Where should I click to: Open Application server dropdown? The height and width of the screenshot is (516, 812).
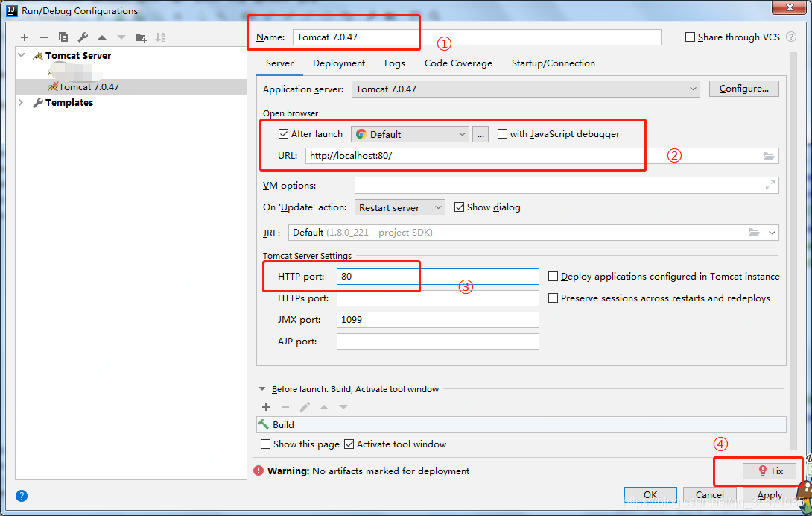(526, 89)
